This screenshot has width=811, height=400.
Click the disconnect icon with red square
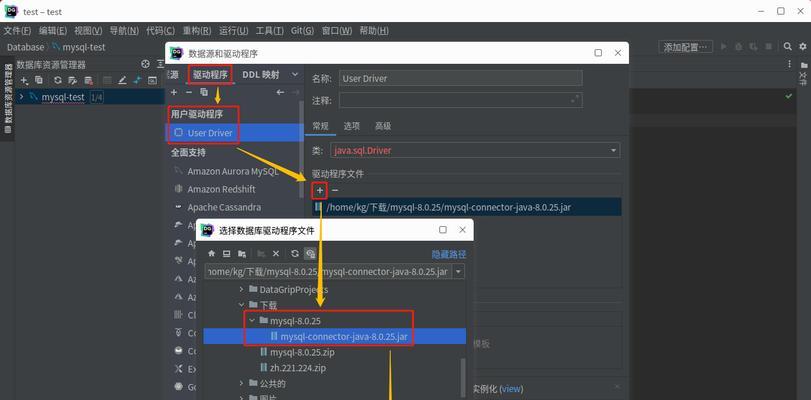[x=88, y=80]
